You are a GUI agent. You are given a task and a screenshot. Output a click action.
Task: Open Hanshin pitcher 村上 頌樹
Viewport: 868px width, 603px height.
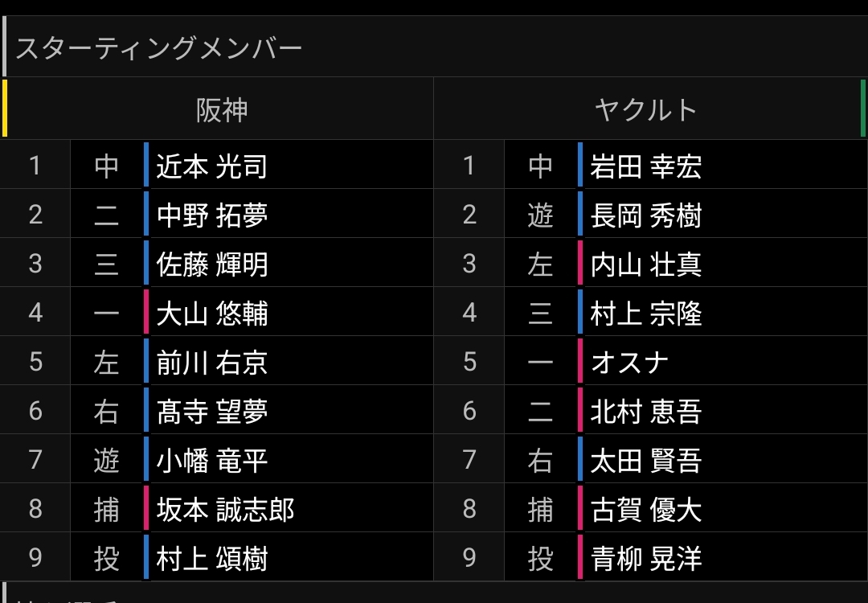click(212, 558)
